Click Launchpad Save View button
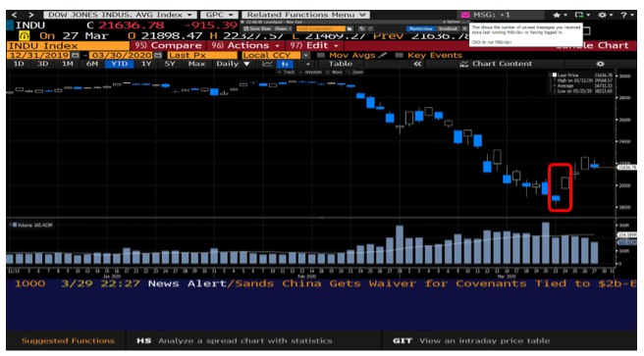644x356 pixels. (257, 28)
